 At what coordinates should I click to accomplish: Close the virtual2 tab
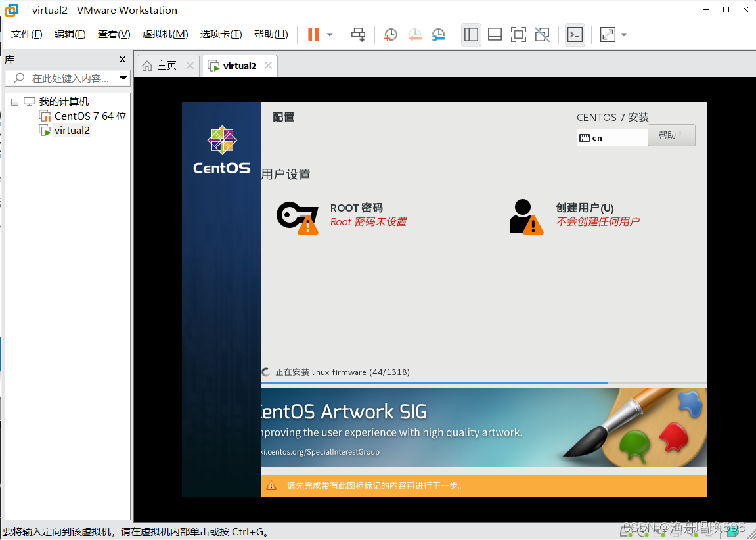coord(268,66)
